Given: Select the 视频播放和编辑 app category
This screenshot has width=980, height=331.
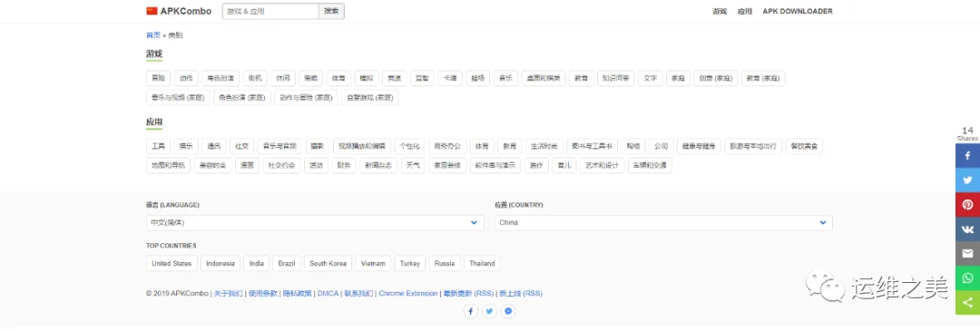Looking at the screenshot, I should click(362, 146).
